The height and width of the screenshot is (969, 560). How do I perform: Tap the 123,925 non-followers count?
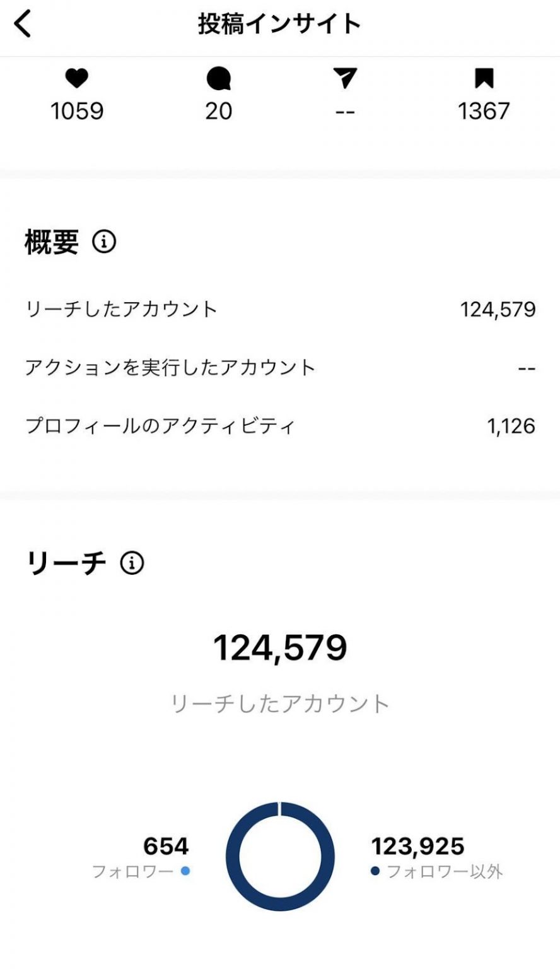point(417,846)
